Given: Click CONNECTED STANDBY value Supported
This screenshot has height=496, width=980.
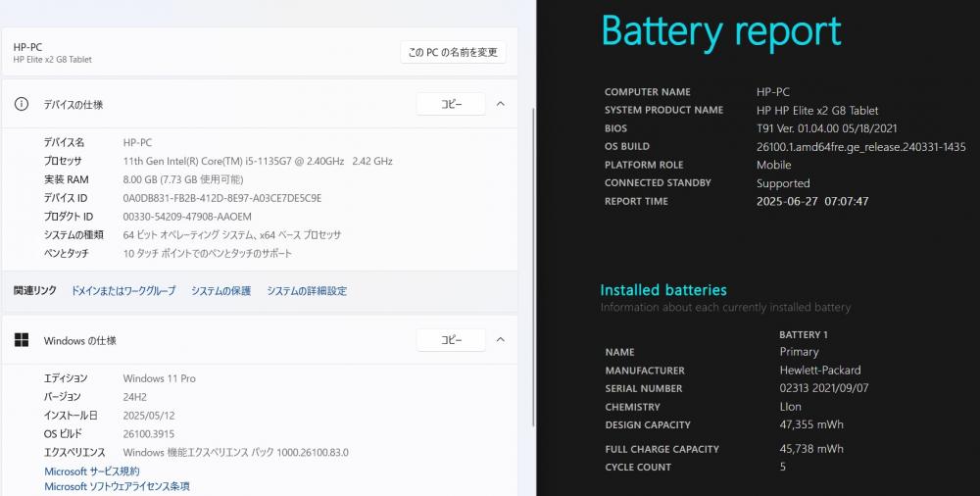Looking at the screenshot, I should tap(783, 183).
